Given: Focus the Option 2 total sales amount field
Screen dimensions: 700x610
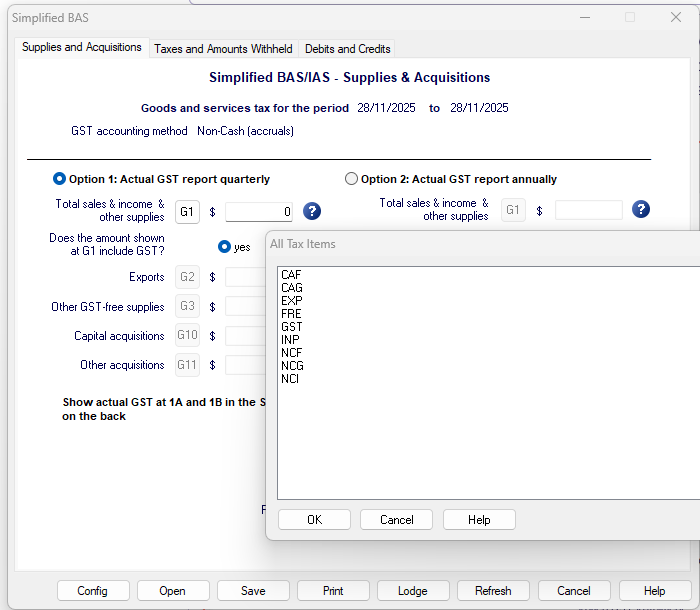Looking at the screenshot, I should pos(588,210).
